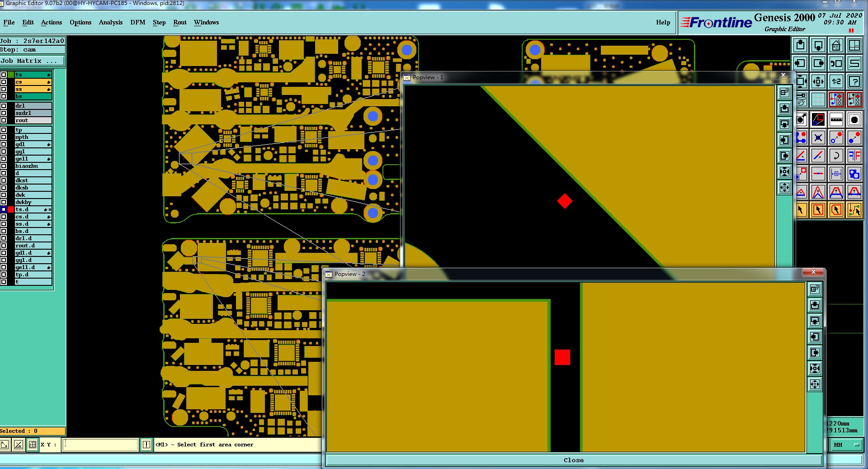Select the mirror F flip tool icon
Image resolution: width=868 pixels, height=469 pixels.
[854, 156]
